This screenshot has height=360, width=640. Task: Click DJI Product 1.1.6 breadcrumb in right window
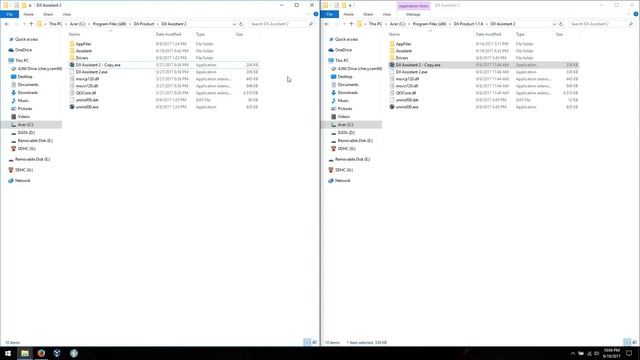click(x=468, y=24)
